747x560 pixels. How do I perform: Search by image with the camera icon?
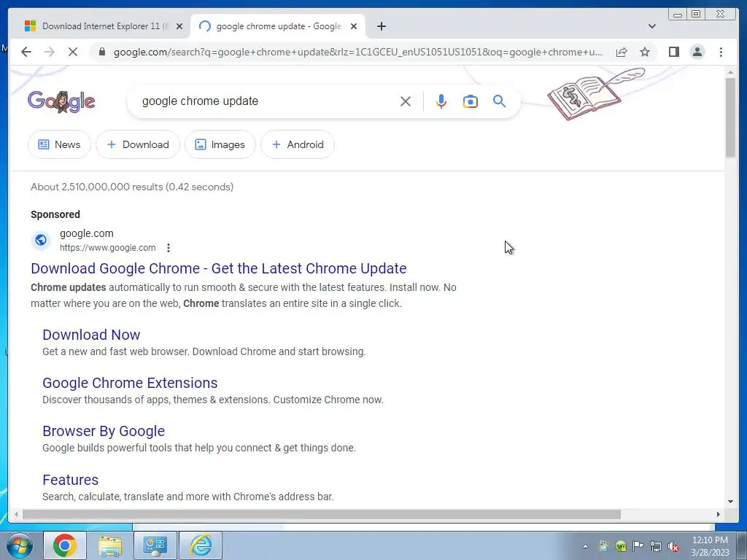[x=471, y=101]
